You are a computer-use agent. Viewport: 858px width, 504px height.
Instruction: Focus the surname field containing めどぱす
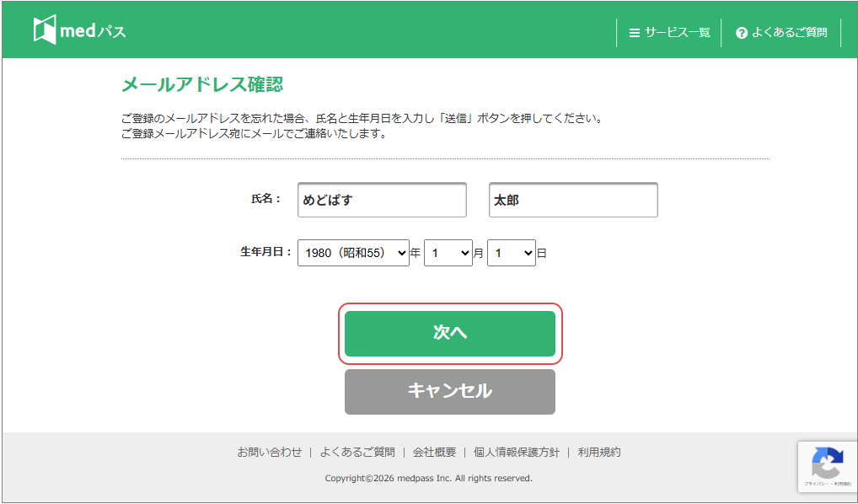tap(382, 201)
